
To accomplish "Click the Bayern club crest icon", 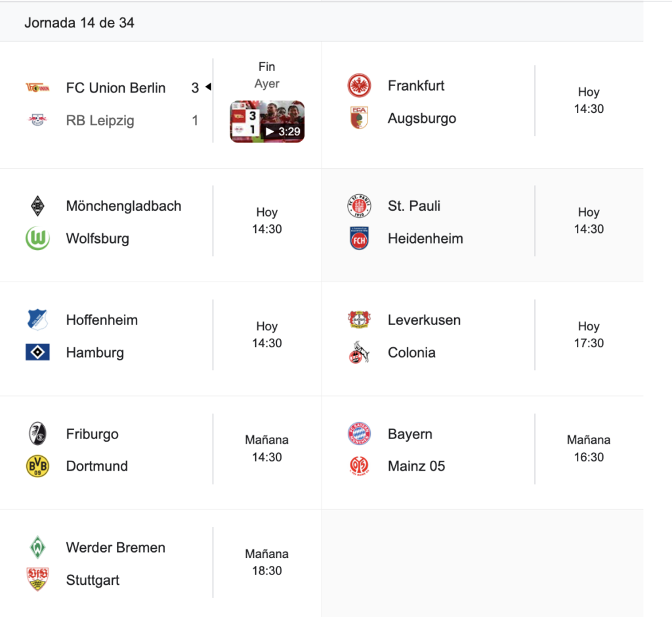I will tap(359, 434).
